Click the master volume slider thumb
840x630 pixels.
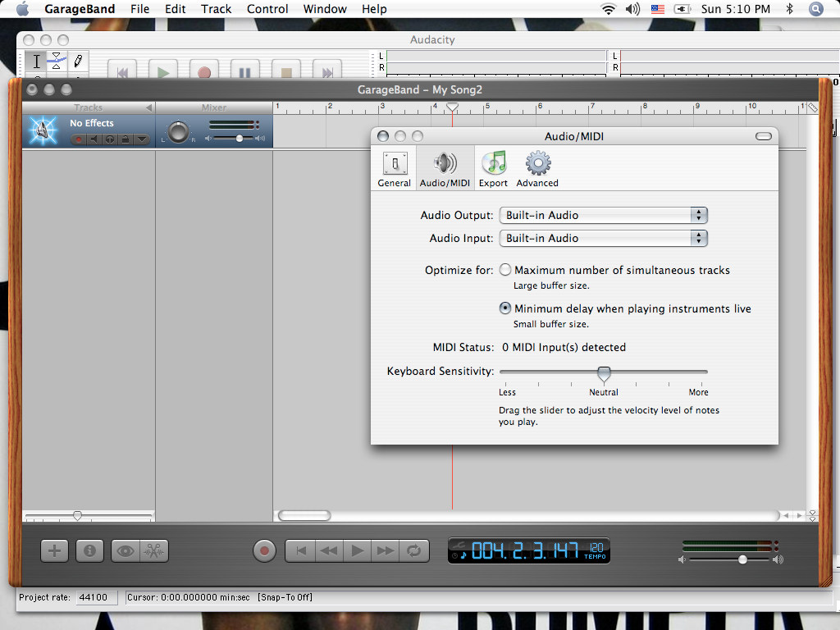pos(742,559)
